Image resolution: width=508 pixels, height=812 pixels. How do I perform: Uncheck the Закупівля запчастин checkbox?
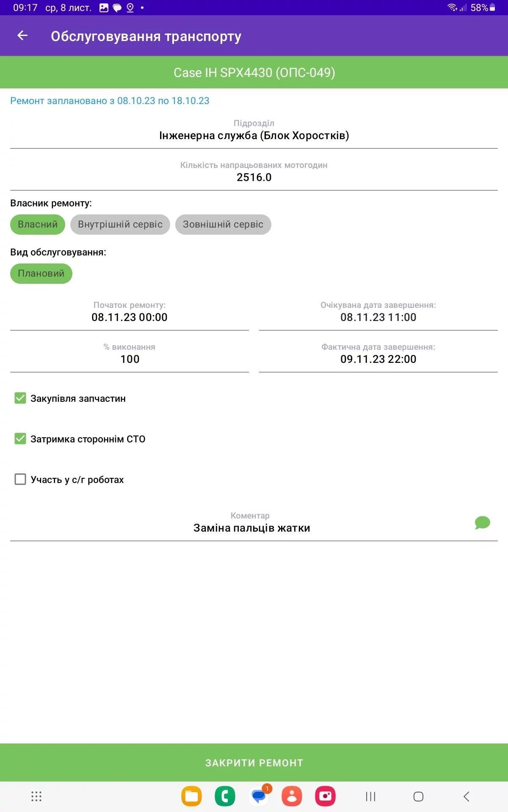click(x=20, y=398)
